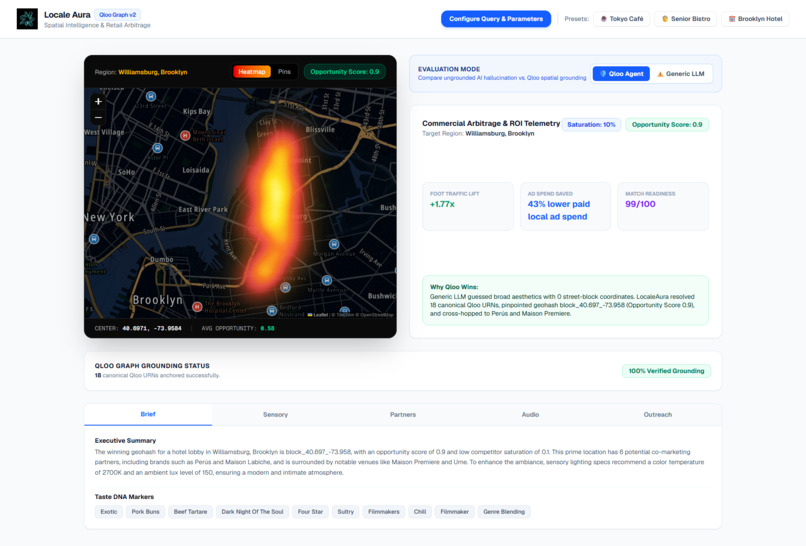This screenshot has height=546, width=806.
Task: Select Generic LLM evaluation mode
Action: pyautogui.click(x=681, y=74)
